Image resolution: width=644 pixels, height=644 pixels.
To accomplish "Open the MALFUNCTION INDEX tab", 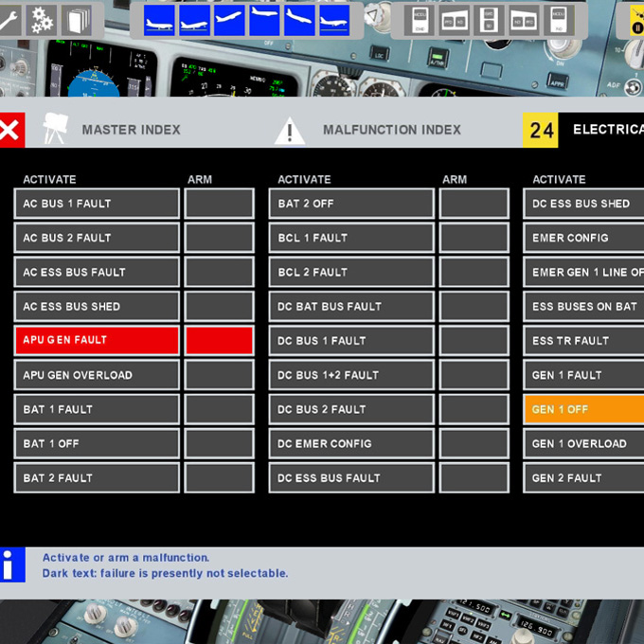I will coord(391,130).
